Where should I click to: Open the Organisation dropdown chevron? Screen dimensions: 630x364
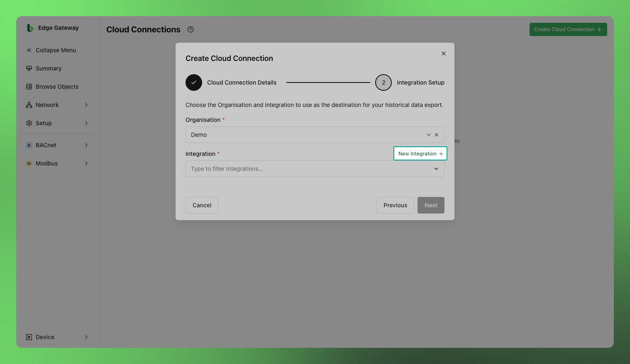(x=429, y=135)
